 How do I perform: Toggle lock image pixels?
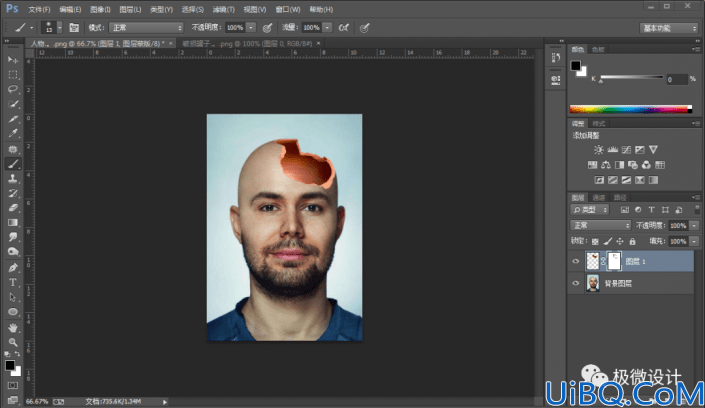point(607,242)
